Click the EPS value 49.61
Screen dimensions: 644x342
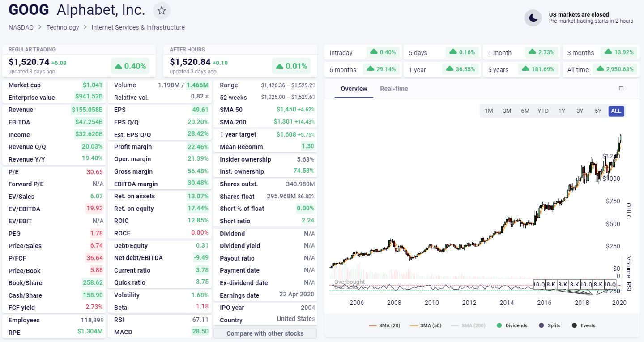200,110
